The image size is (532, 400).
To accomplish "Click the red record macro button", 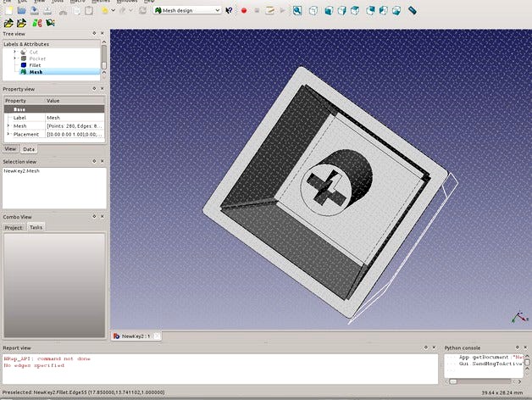I will 243,11.
